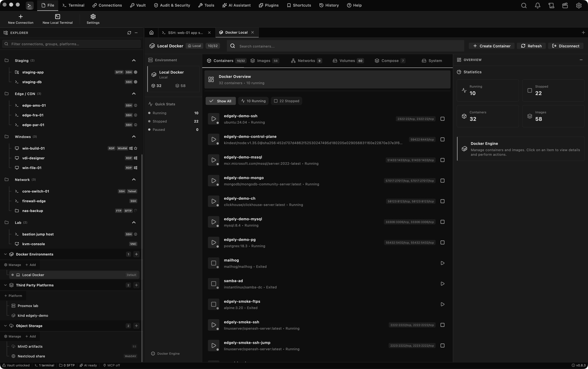Stop the edgely-demo-ssh container

pyautogui.click(x=442, y=119)
